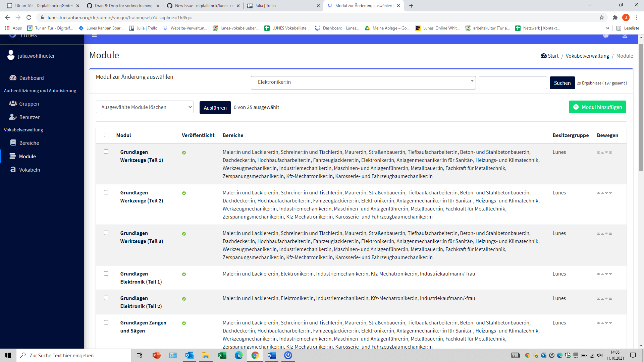The height and width of the screenshot is (362, 644).
Task: Click the published checkmark of Grundlagen Elektronik (Teil 2)
Action: pos(184,298)
